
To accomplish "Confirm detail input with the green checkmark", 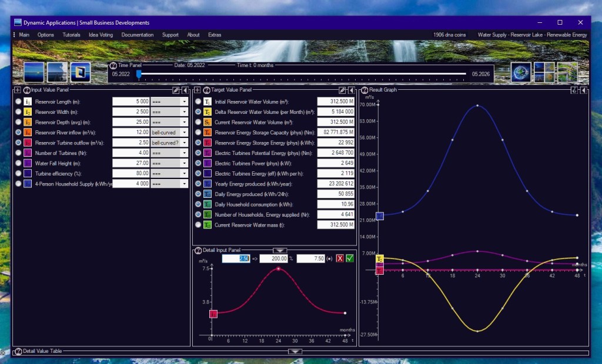I will [350, 258].
